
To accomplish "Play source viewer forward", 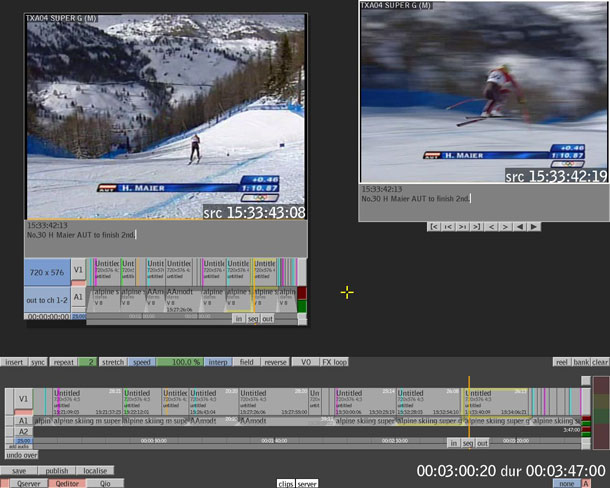I will [533, 227].
